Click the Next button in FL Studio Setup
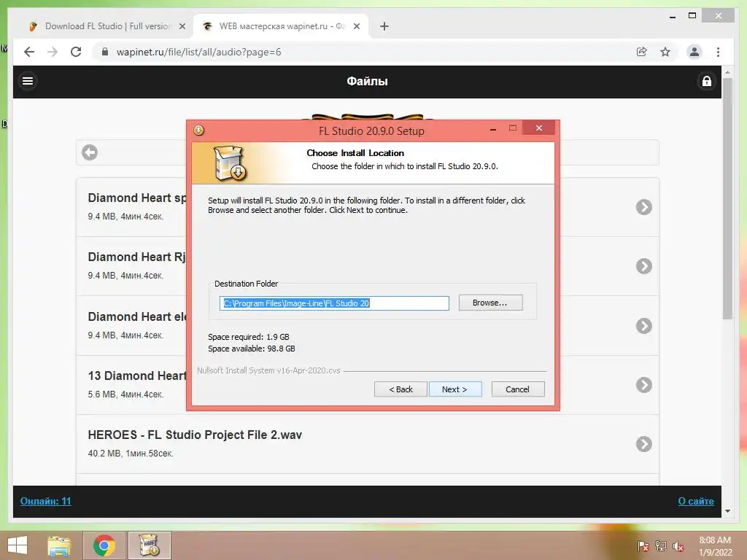The width and height of the screenshot is (747, 560). pyautogui.click(x=455, y=389)
